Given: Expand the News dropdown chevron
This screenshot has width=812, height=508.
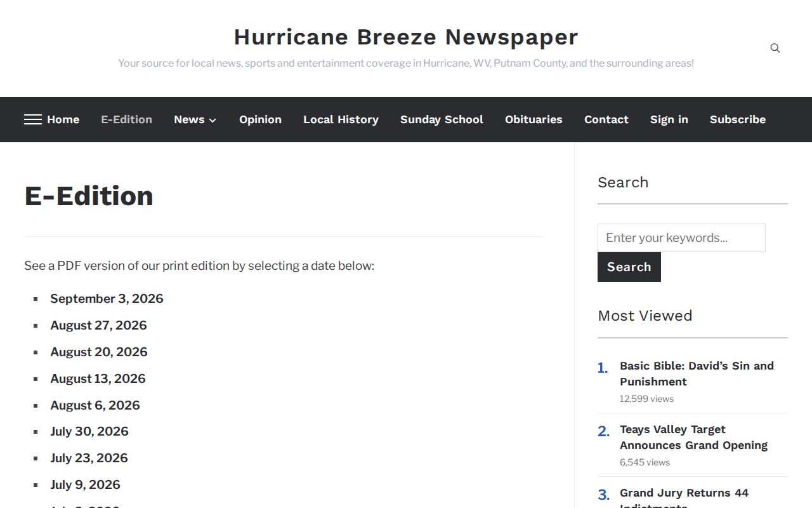Looking at the screenshot, I should pyautogui.click(x=213, y=120).
